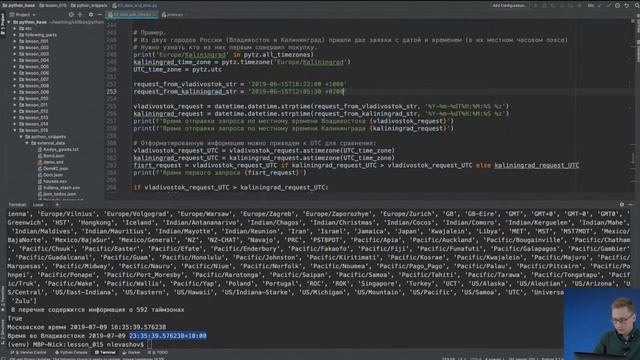Expand the lesson_012 folder
The width and height of the screenshot is (640, 360).
click(15, 111)
